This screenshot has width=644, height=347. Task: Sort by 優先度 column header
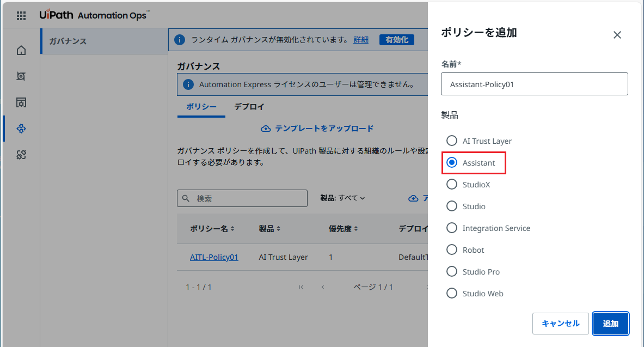pos(343,229)
